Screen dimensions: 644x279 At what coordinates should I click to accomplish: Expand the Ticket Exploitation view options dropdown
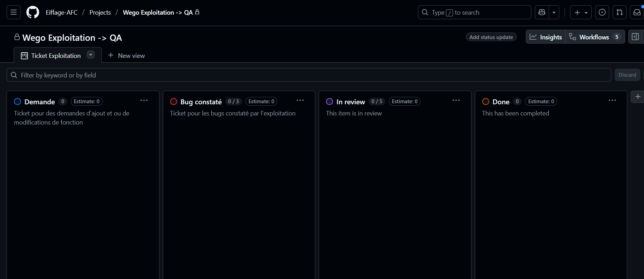point(91,55)
